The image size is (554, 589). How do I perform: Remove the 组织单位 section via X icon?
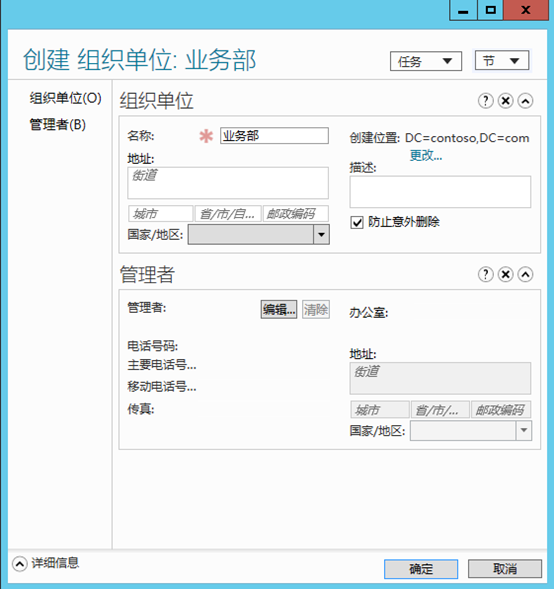tap(506, 101)
